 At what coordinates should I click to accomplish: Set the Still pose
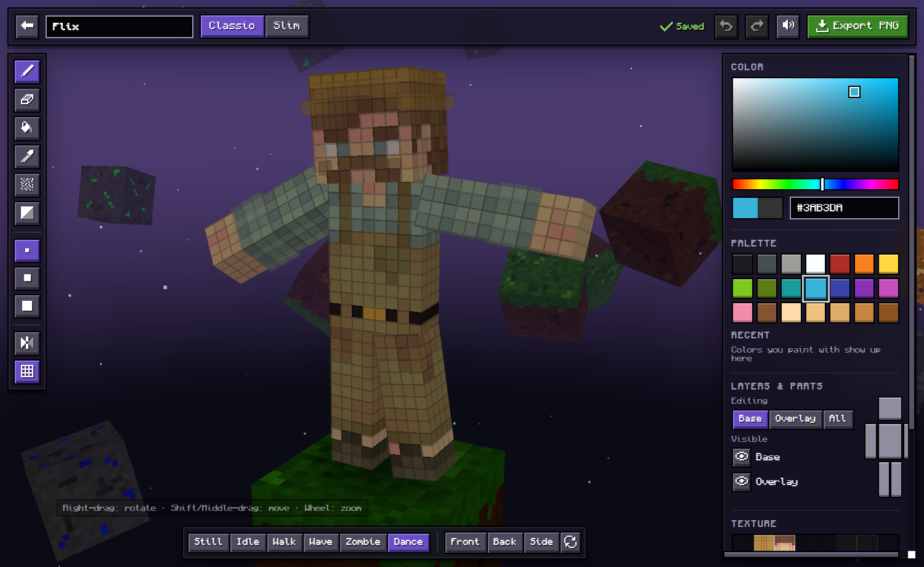tap(208, 542)
